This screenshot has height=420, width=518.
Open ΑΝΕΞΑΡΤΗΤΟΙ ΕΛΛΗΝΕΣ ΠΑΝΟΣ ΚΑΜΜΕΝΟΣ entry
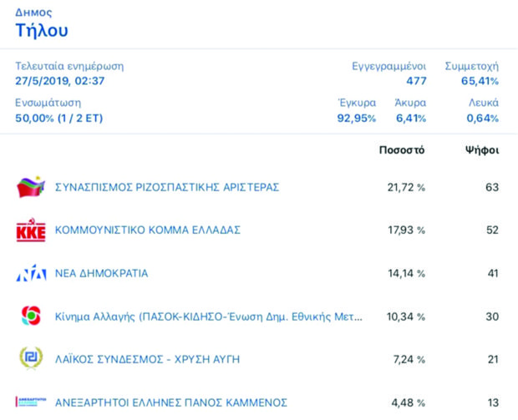[x=170, y=402]
